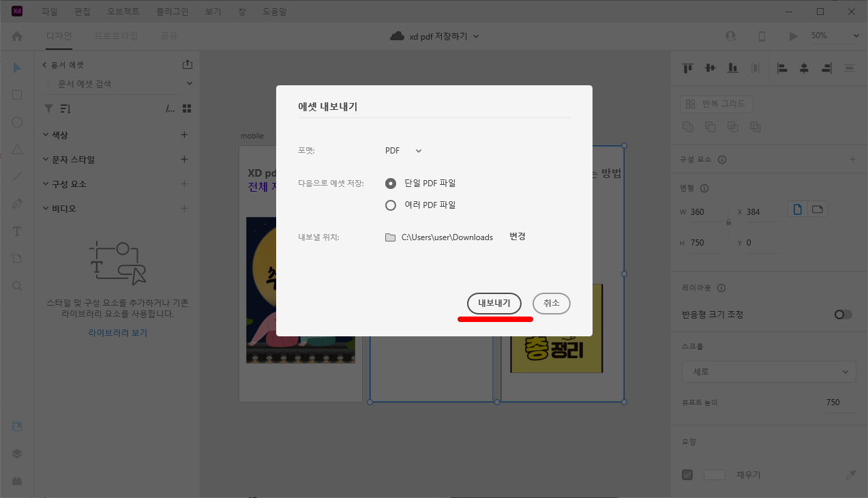The width and height of the screenshot is (868, 498).
Task: Enable the 반응형 크기 조정 toggle
Action: tap(842, 314)
